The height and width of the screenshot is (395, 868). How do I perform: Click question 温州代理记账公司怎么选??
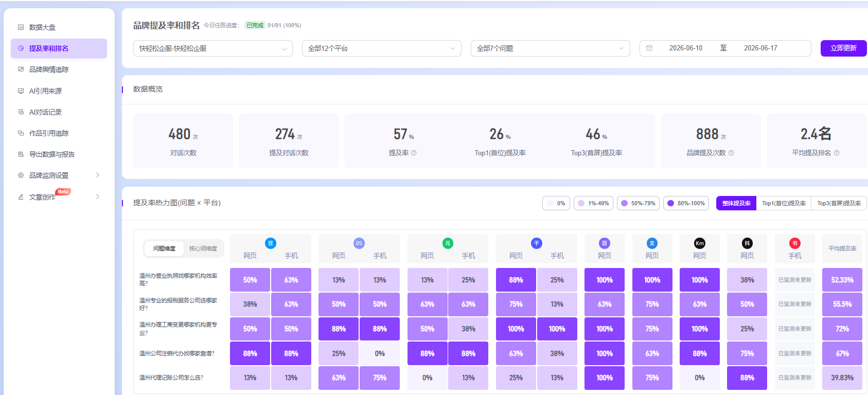coord(171,378)
